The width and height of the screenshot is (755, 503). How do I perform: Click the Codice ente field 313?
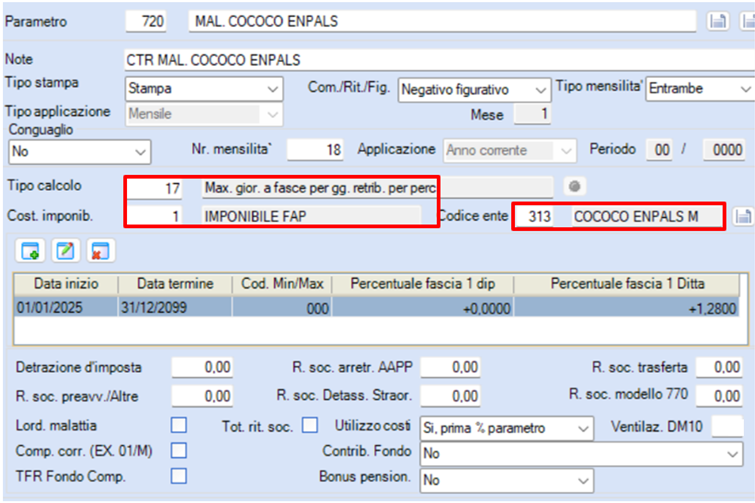click(x=534, y=216)
